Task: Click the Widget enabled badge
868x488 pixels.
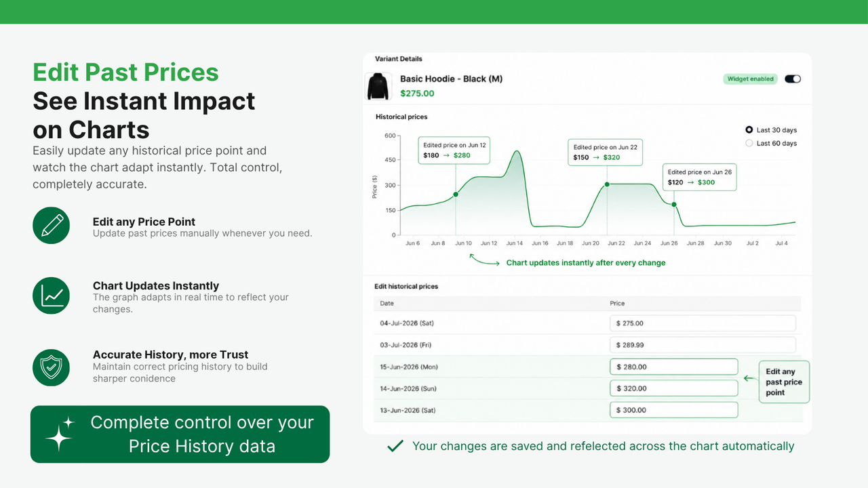Action: (x=750, y=79)
